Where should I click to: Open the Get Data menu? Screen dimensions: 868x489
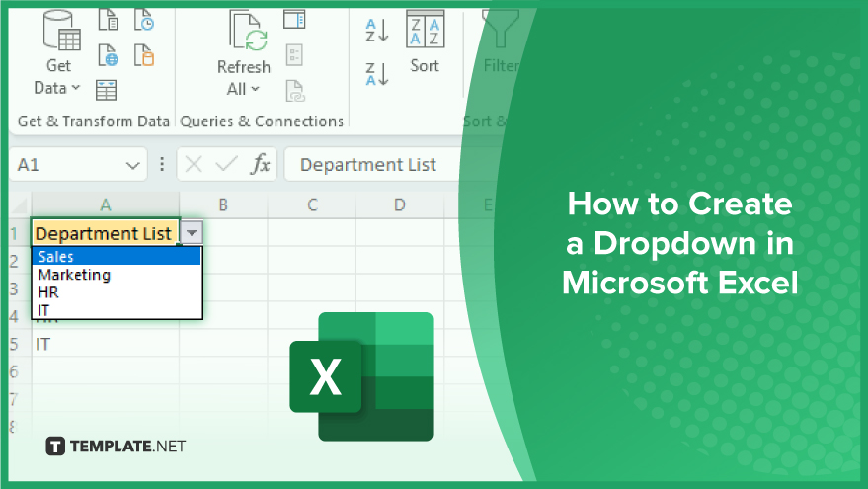click(x=58, y=52)
